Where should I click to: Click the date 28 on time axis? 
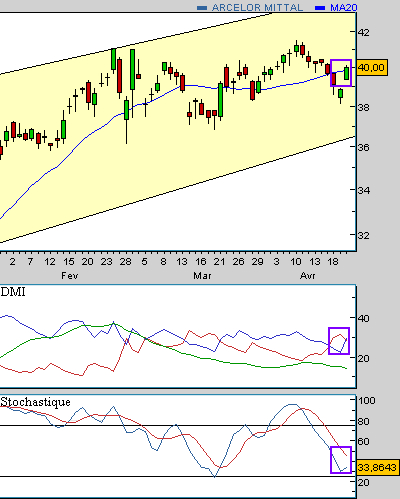125,262
